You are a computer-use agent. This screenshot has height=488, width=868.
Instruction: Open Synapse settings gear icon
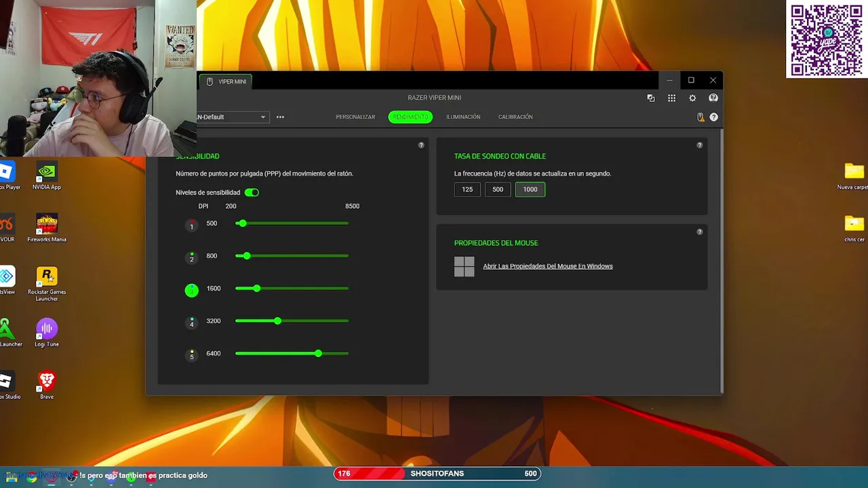click(692, 98)
